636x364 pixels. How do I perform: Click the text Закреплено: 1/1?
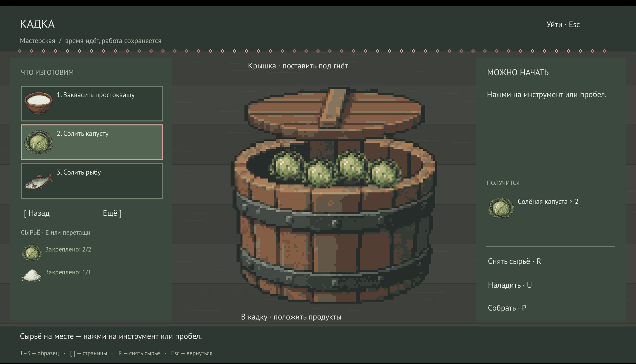click(x=68, y=272)
